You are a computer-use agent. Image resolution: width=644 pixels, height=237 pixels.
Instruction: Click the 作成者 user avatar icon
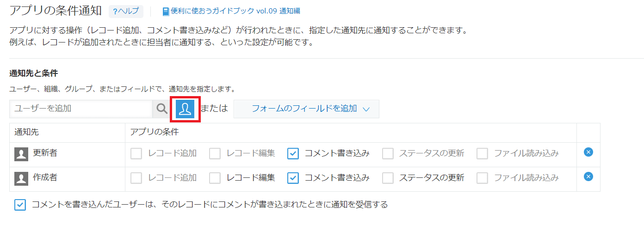[21, 178]
